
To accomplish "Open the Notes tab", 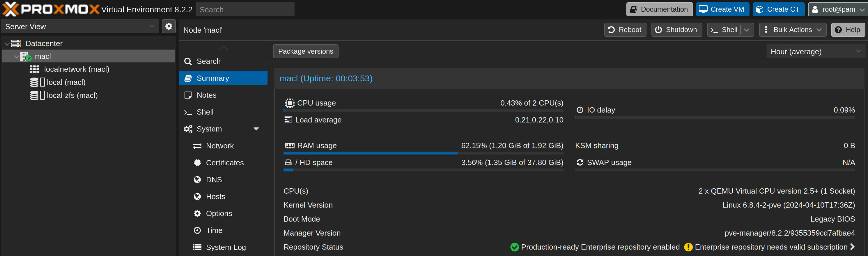I will [223, 95].
